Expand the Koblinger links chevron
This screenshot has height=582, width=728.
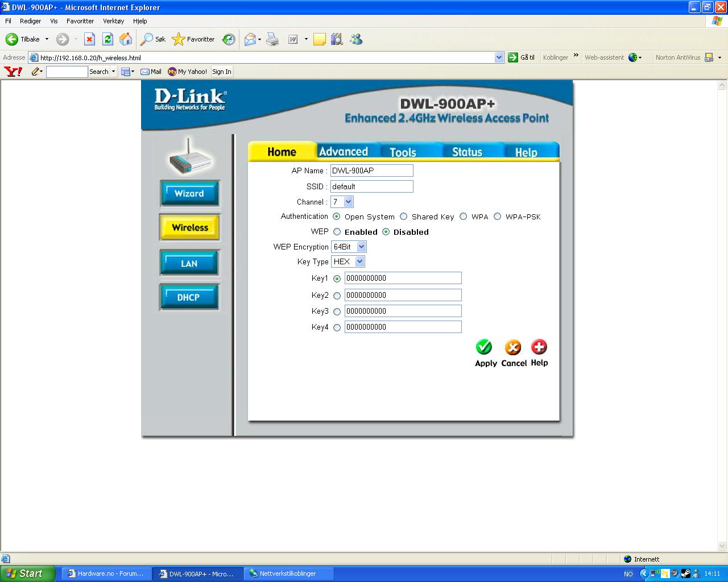(x=576, y=56)
